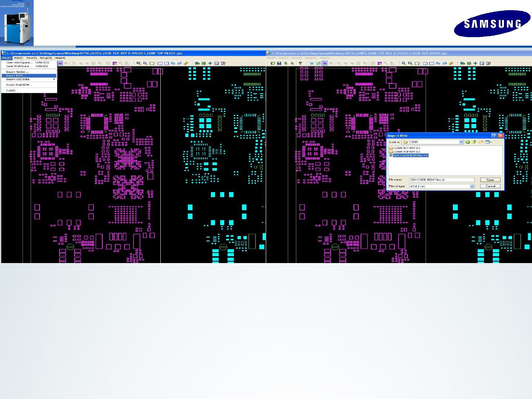Click the Cancel button in Import BOM dialog
The height and width of the screenshot is (399, 532).
tap(490, 186)
